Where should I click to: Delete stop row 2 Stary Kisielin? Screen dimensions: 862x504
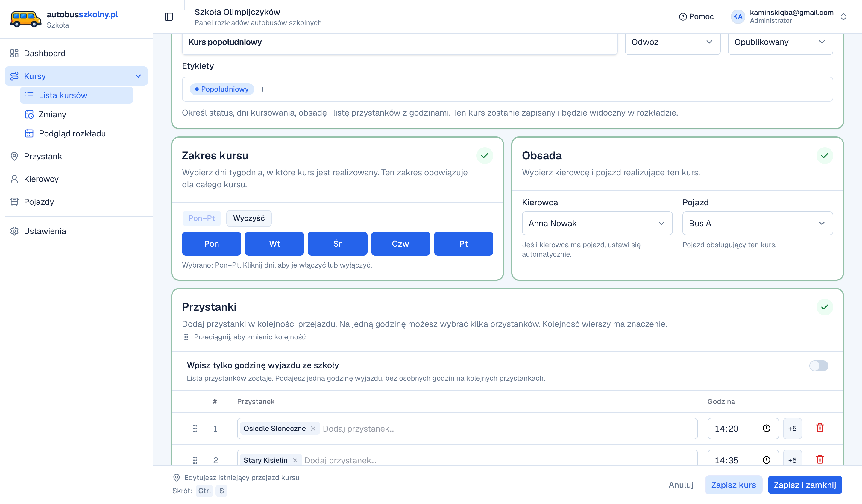point(820,459)
